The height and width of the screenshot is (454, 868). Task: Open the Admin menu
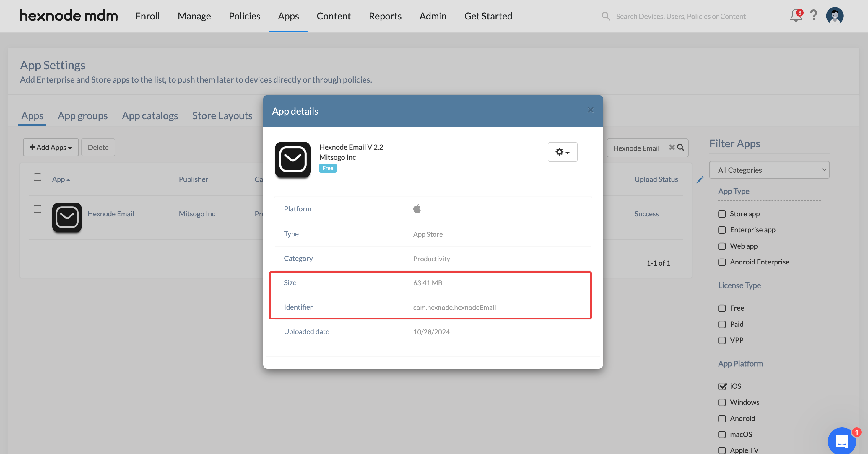[433, 16]
